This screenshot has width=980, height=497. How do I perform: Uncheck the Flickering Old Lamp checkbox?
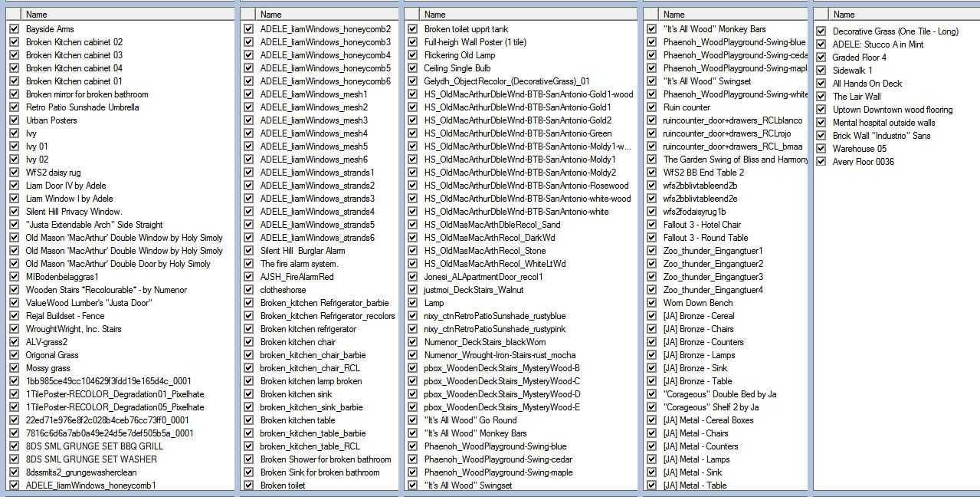413,55
